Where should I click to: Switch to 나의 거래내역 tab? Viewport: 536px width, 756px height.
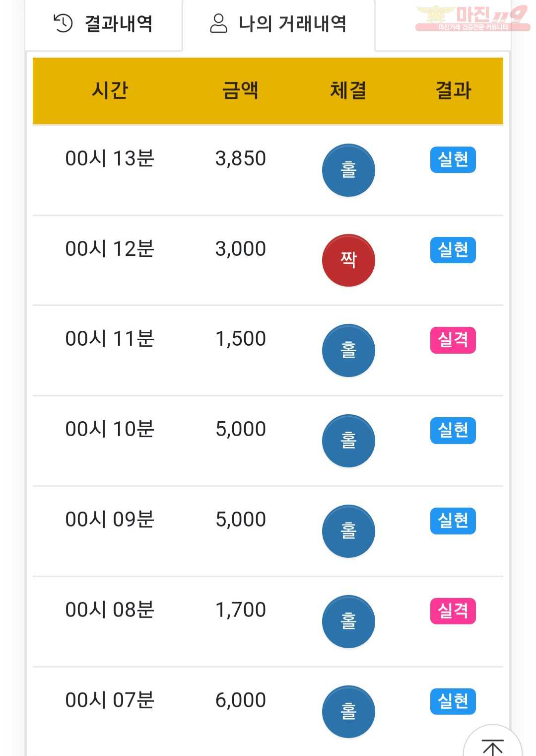pyautogui.click(x=278, y=24)
